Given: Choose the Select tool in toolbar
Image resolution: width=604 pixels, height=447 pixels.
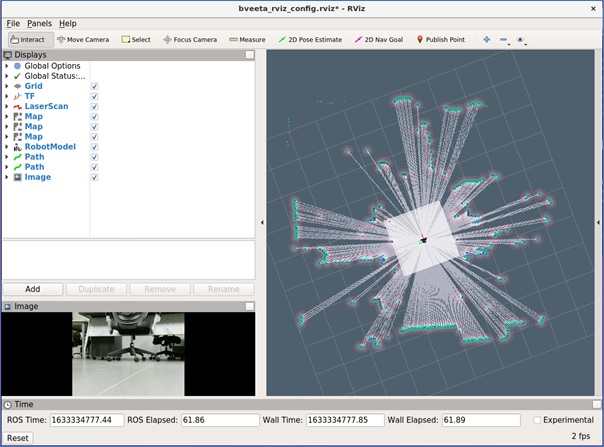Looking at the screenshot, I should click(136, 40).
